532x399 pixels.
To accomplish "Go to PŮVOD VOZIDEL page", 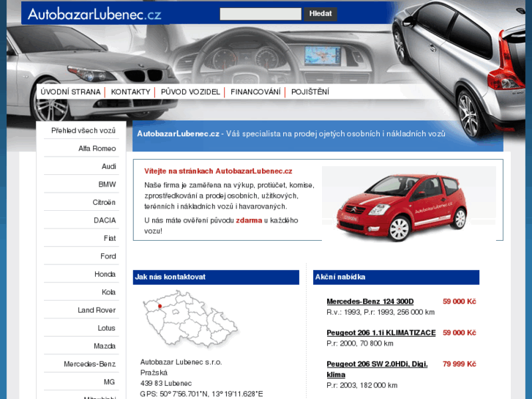I will 190,92.
